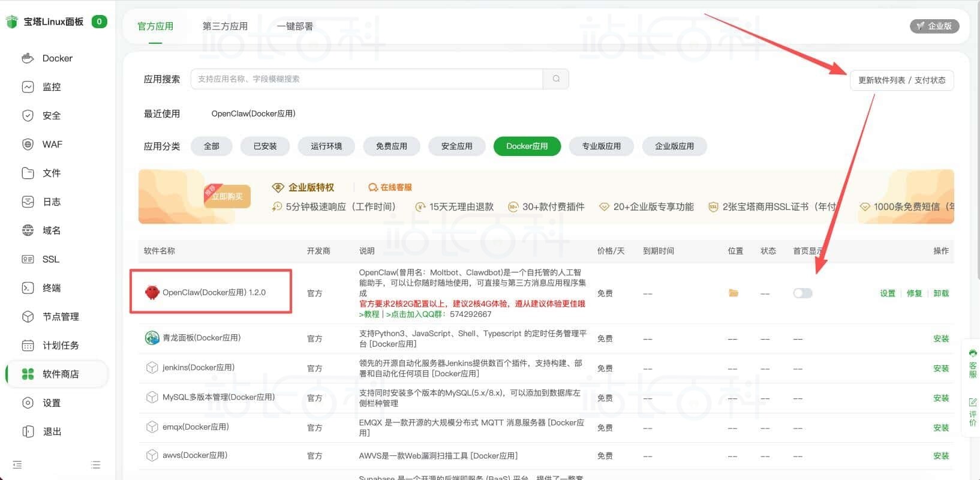This screenshot has height=480, width=980.
Task: Install awvs(Docker应用)
Action: [941, 456]
